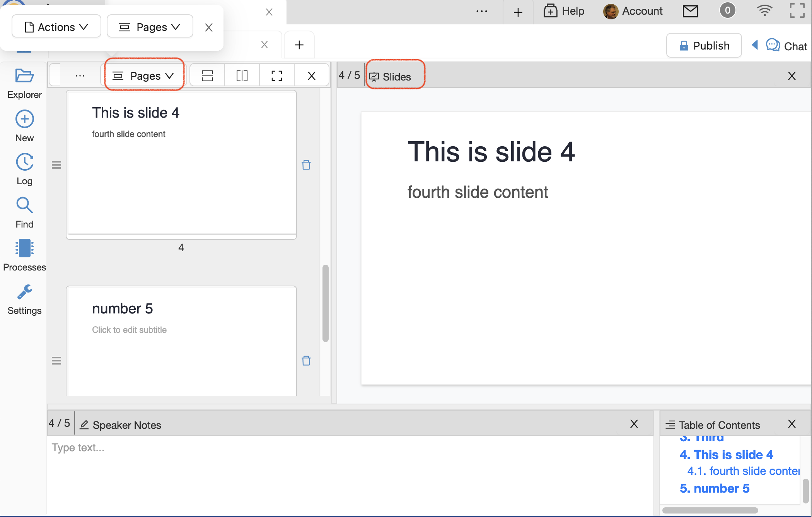This screenshot has height=517, width=812.
Task: Open the Account menu
Action: pos(633,11)
